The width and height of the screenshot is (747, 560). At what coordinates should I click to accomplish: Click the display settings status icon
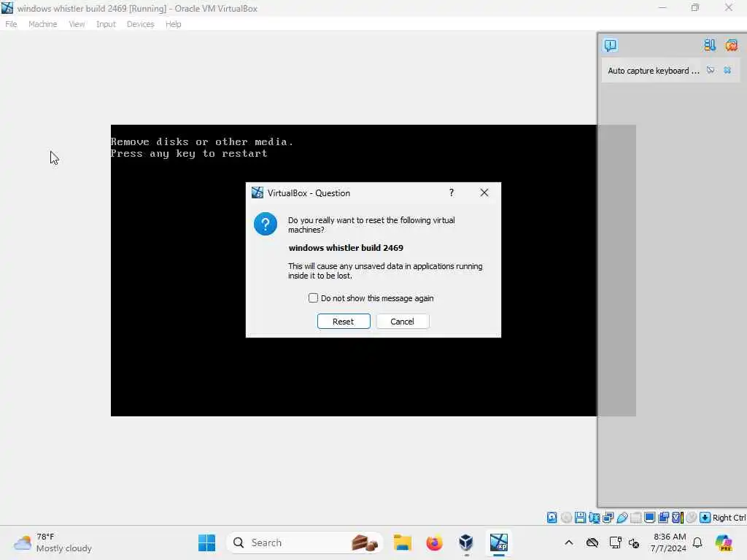[x=649, y=518]
